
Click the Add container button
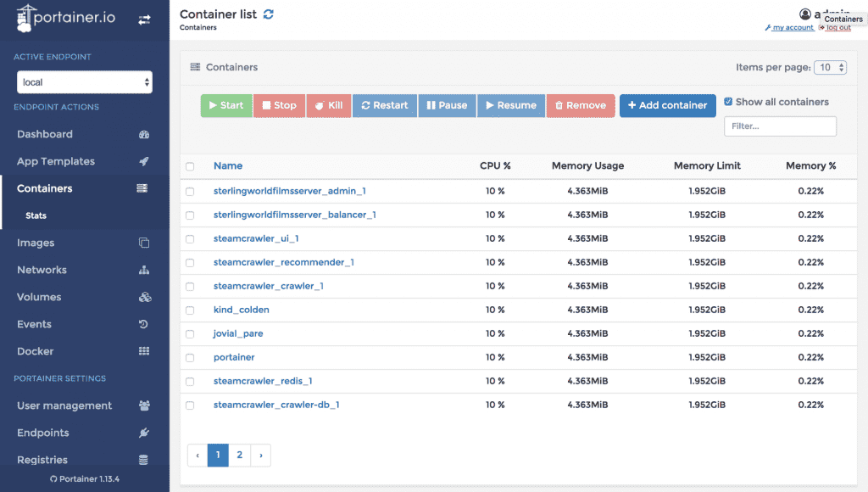tap(667, 105)
